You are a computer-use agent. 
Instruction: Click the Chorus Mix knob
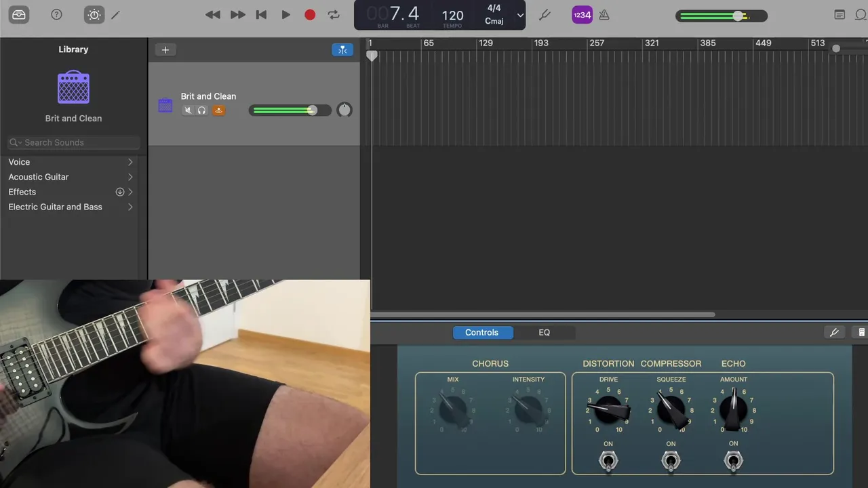(x=452, y=409)
